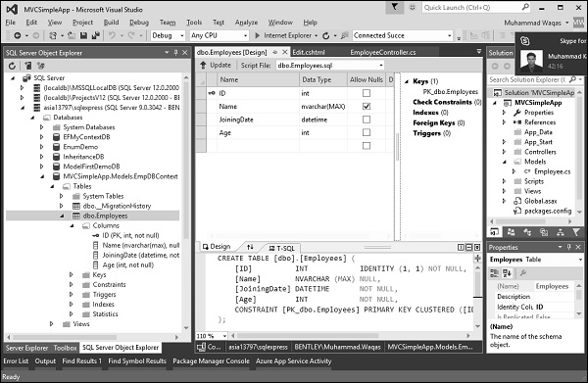
Task: Open the notifications flag icon
Action: [x=395, y=7]
